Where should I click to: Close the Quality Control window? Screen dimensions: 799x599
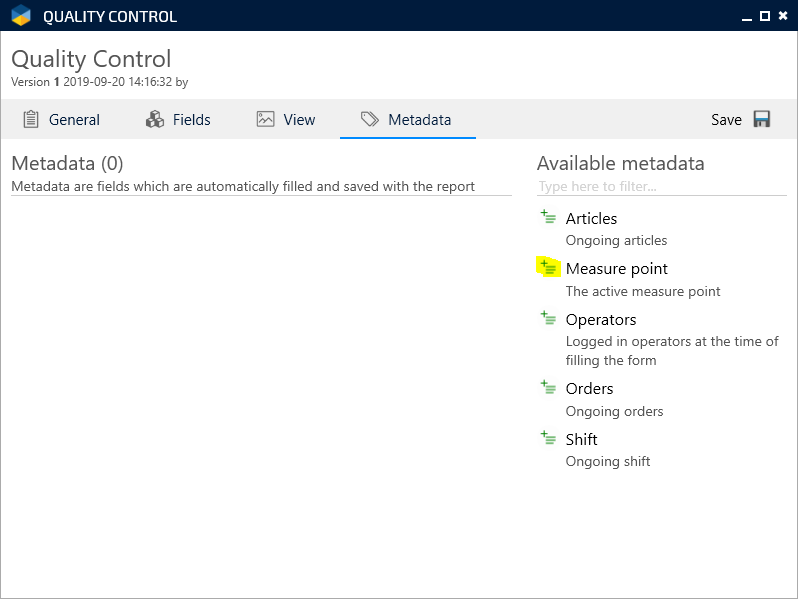(783, 16)
